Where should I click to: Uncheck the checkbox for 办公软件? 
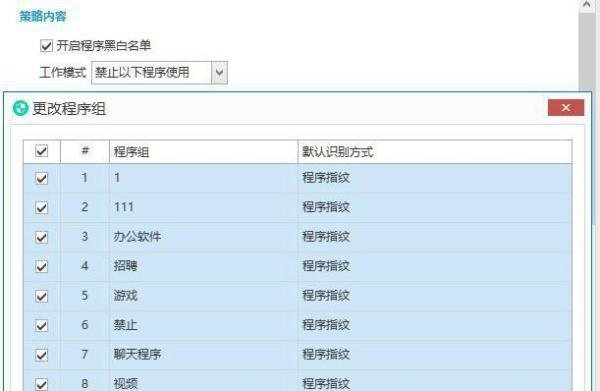[x=41, y=237]
